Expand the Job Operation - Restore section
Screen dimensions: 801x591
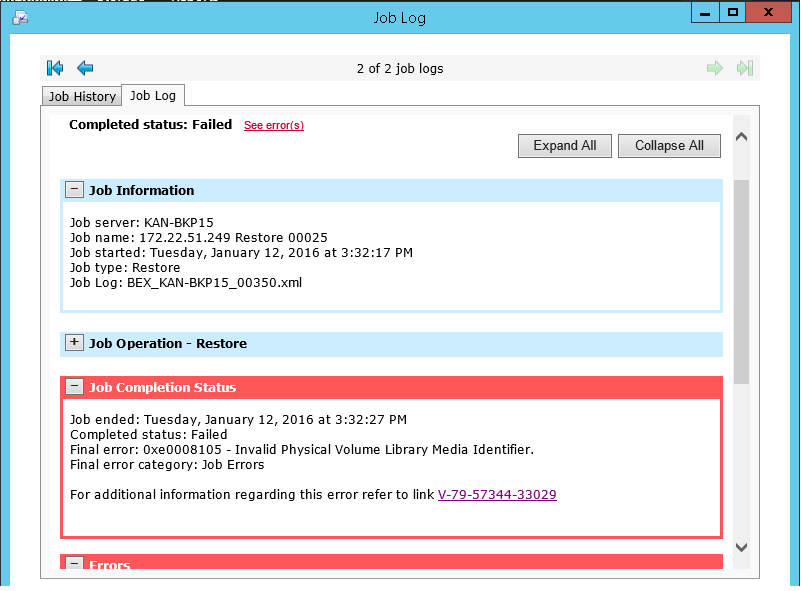pos(74,343)
